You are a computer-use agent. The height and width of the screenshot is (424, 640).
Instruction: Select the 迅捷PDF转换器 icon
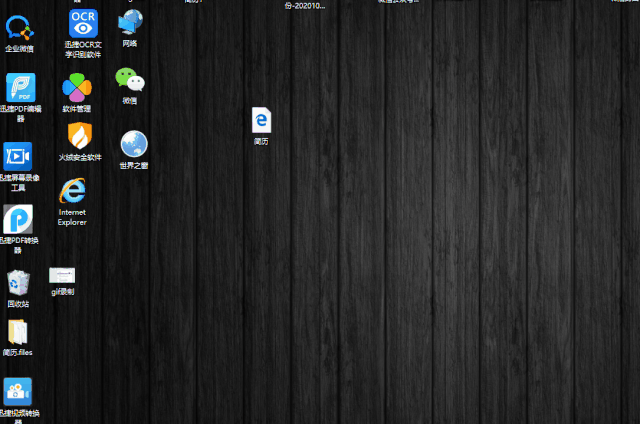(x=18, y=219)
